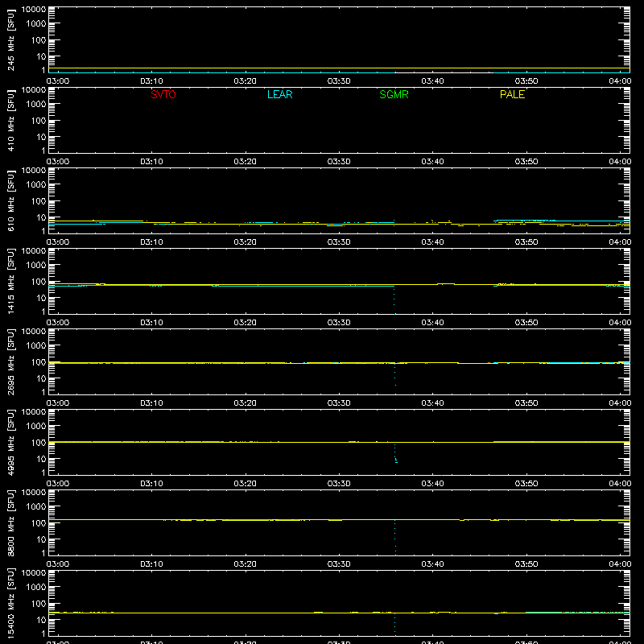
Task: Click the 10 tick of 1415 MHz panel
Action: pyautogui.click(x=41, y=298)
